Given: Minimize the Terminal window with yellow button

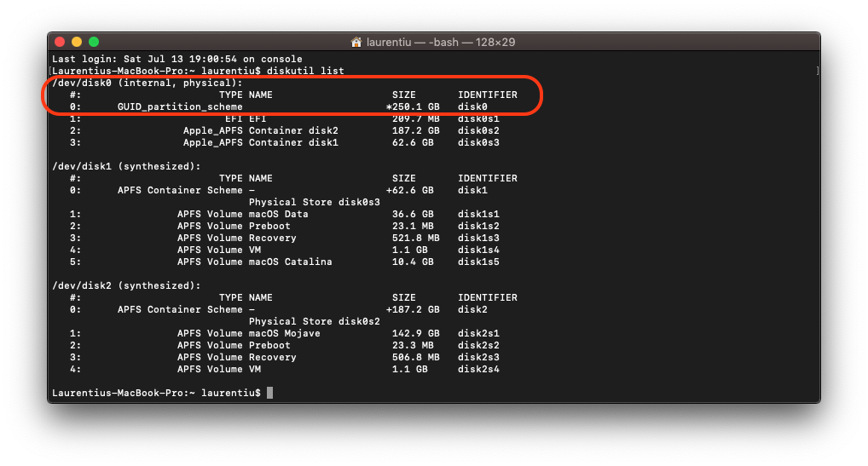Looking at the screenshot, I should coord(77,42).
